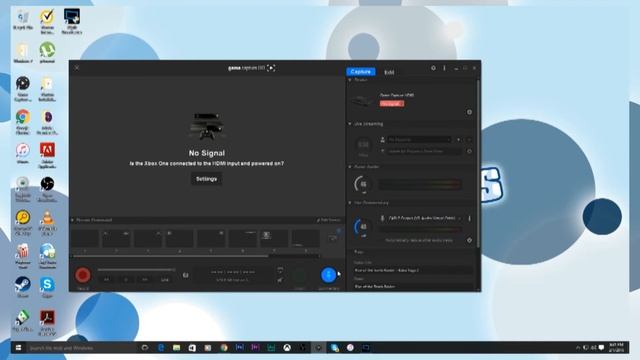Select scene thumbnail 4
Image resolution: width=640 pixels, height=360 pixels.
(x=179, y=239)
